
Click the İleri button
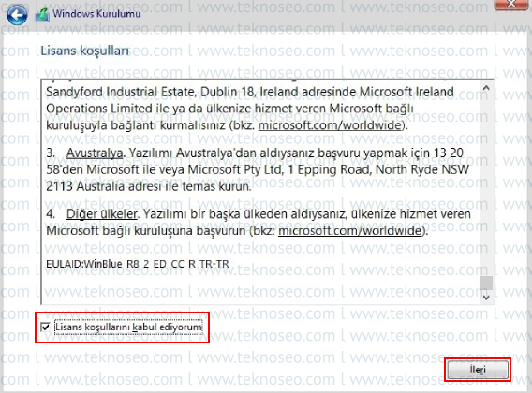point(478,370)
